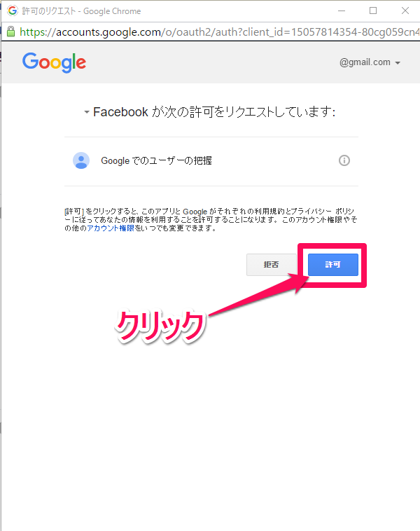Click the 拒否 deny button
The image size is (420, 531).
[272, 265]
